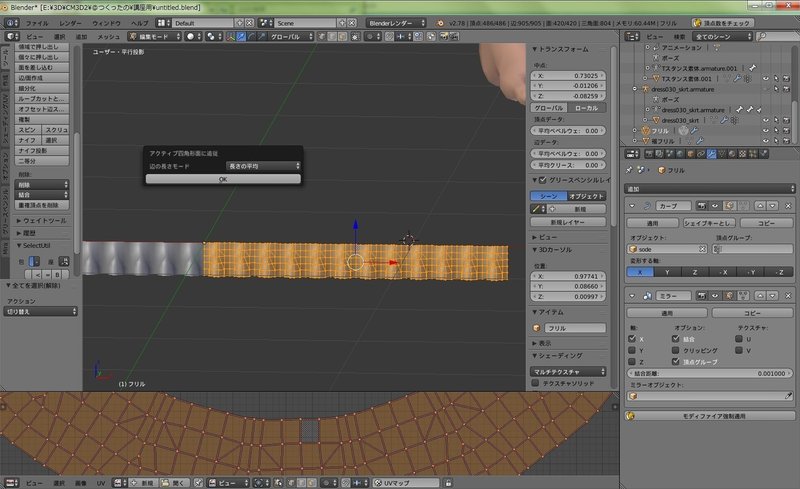Click the eyedropper in ミラーオブジェクト field
This screenshot has width=800, height=489.
click(788, 396)
